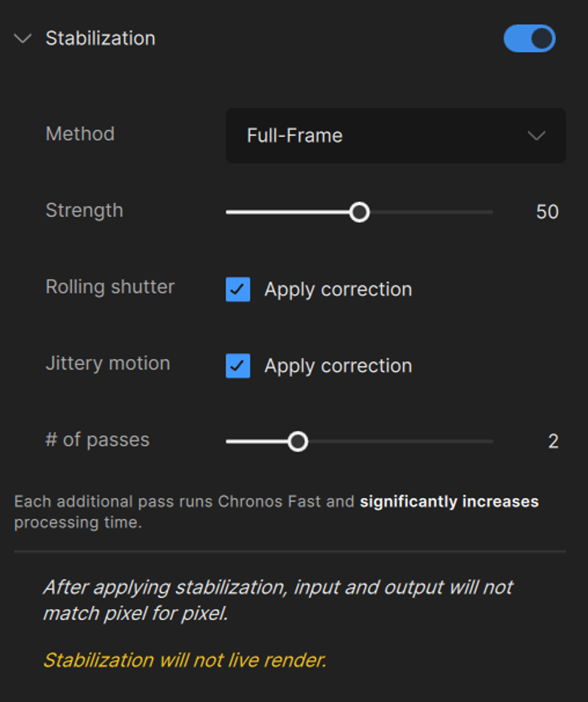Uncheck the Rolling shutter correction checkbox

point(238,289)
